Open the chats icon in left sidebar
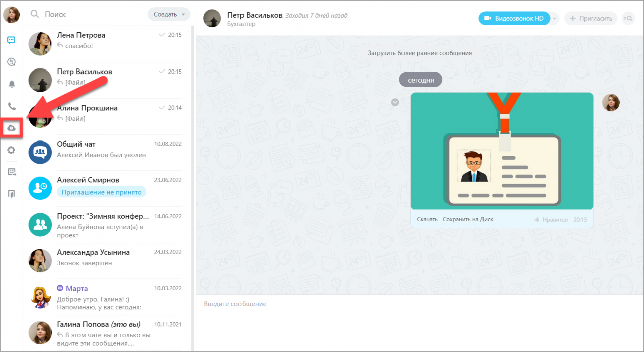This screenshot has height=352, width=644. point(11,40)
